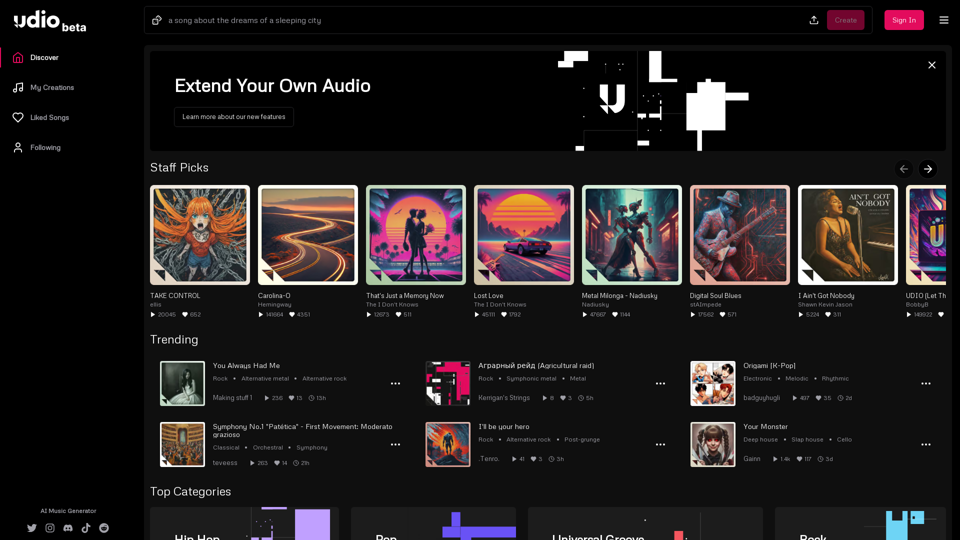Open the Following page
Screen dimensions: 960x540
tap(45, 148)
